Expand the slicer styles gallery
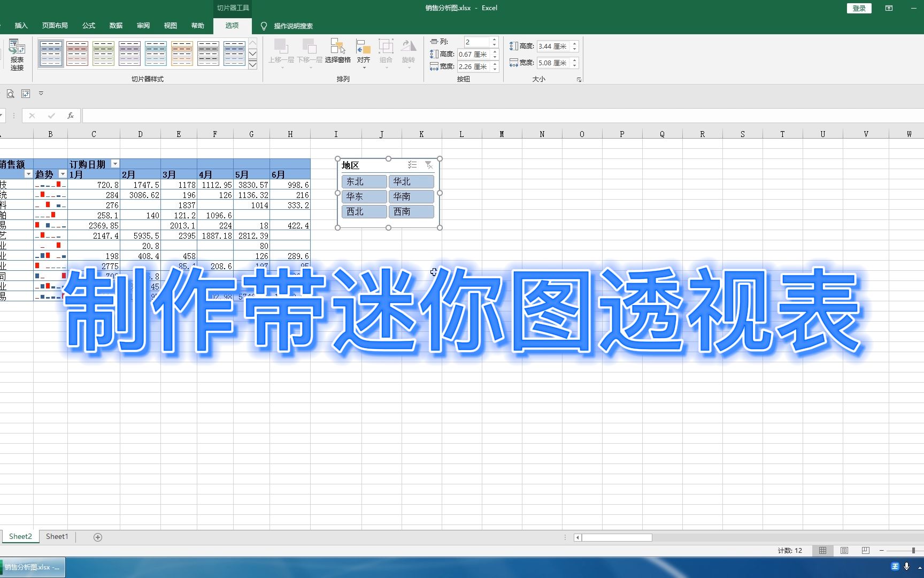Image resolution: width=924 pixels, height=578 pixels. point(252,64)
